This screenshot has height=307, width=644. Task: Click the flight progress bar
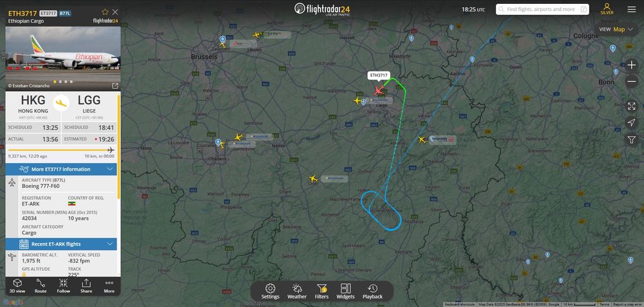pyautogui.click(x=61, y=150)
